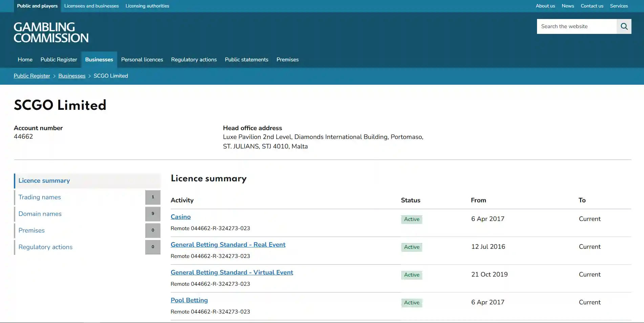Select Home in main navigation

[25, 60]
